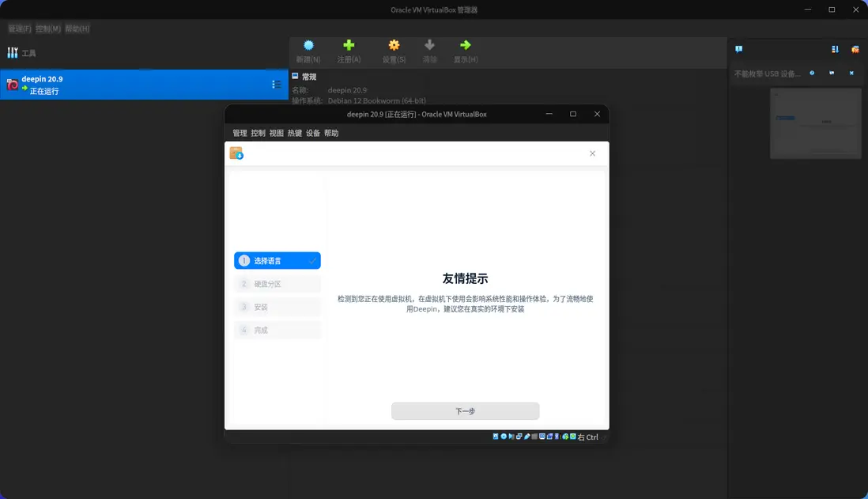868x499 pixels.
Task: Open the 视图 menu in the VM window
Action: 276,133
